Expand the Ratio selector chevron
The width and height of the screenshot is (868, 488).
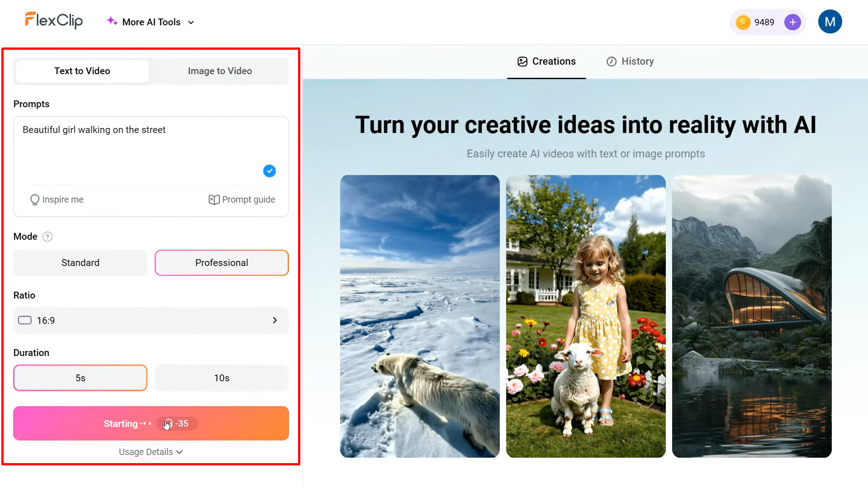275,320
